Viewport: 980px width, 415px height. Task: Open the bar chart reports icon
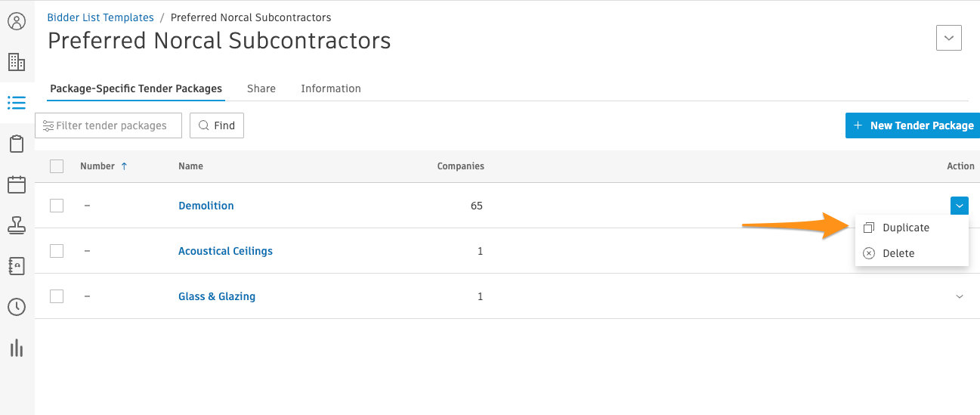[x=17, y=348]
